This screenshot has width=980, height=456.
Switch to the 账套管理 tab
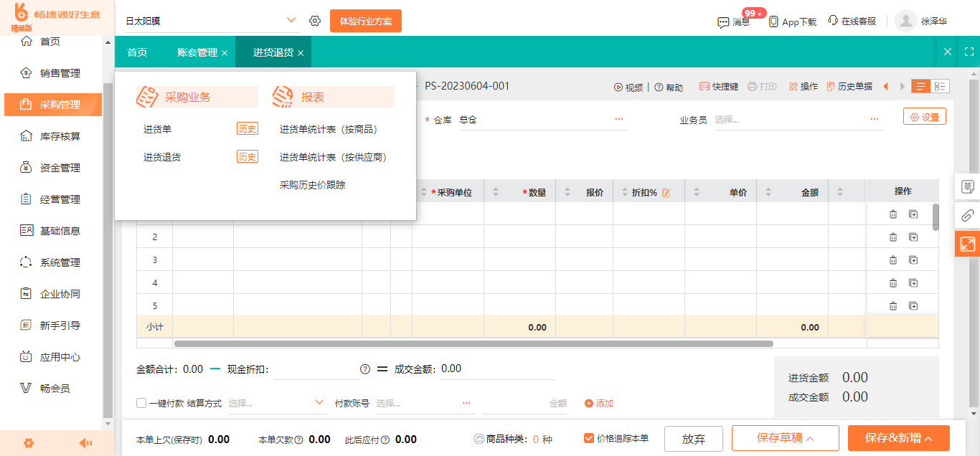point(199,51)
